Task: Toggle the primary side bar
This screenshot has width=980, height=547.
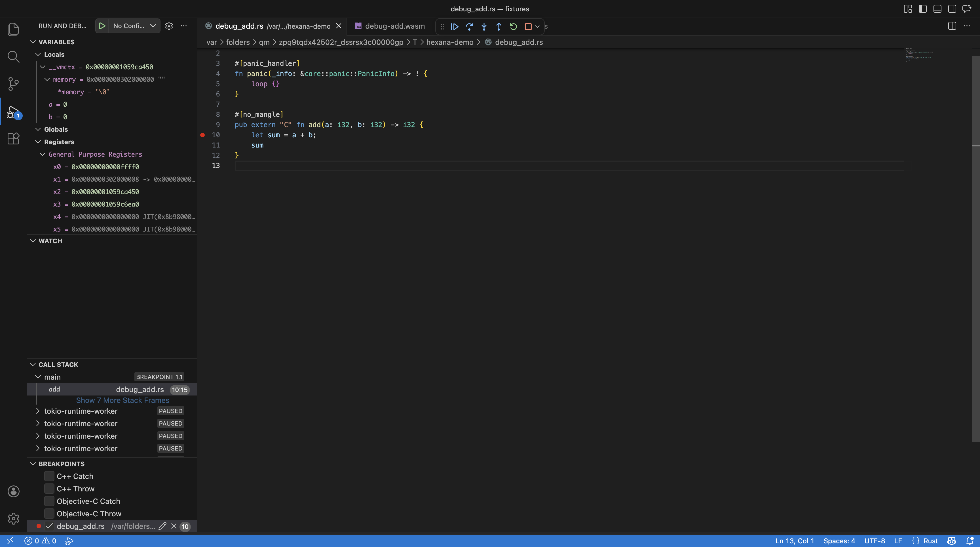Action: click(x=922, y=9)
